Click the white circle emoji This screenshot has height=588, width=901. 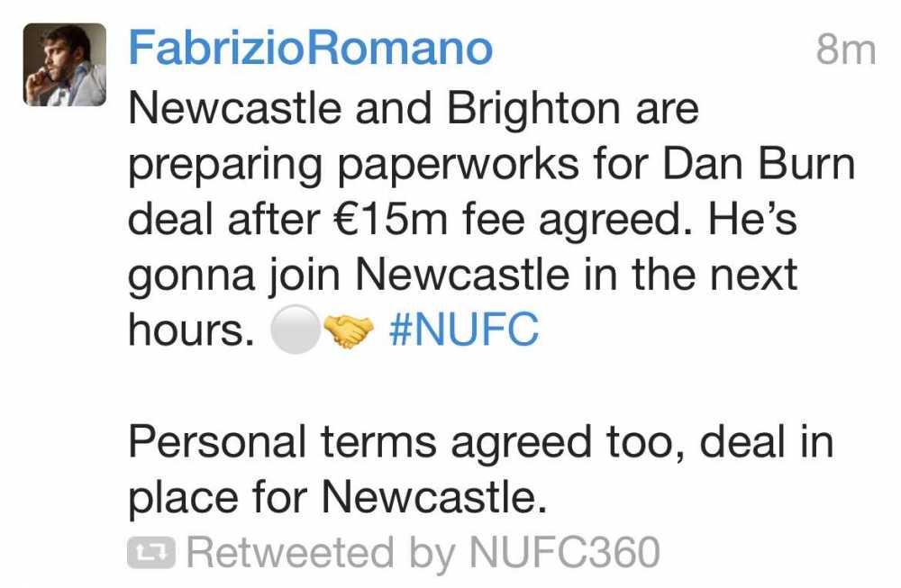pos(296,330)
